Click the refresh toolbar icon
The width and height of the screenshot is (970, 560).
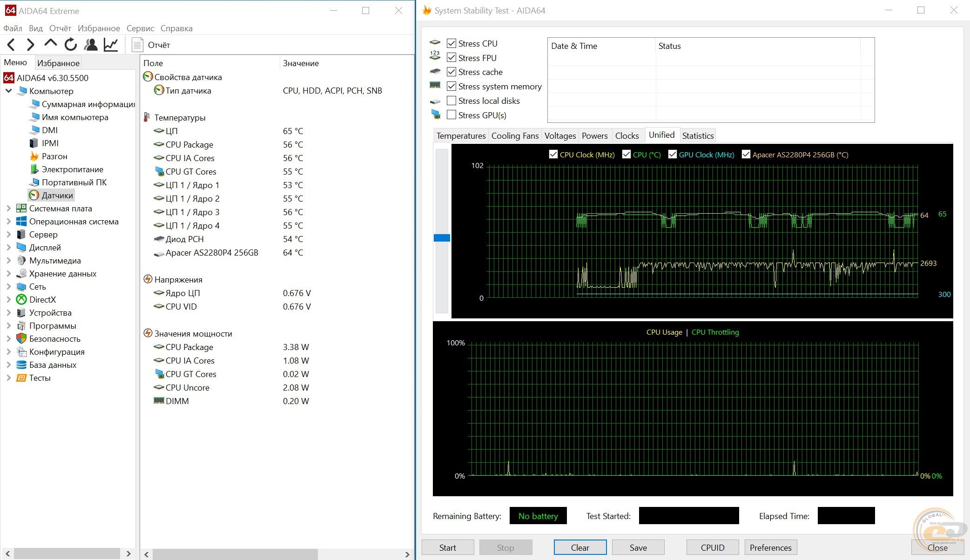71,45
